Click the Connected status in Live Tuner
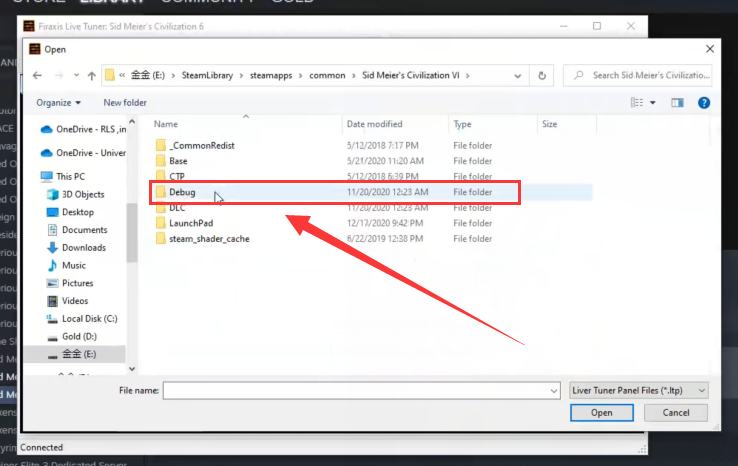This screenshot has width=738, height=466. click(x=41, y=447)
